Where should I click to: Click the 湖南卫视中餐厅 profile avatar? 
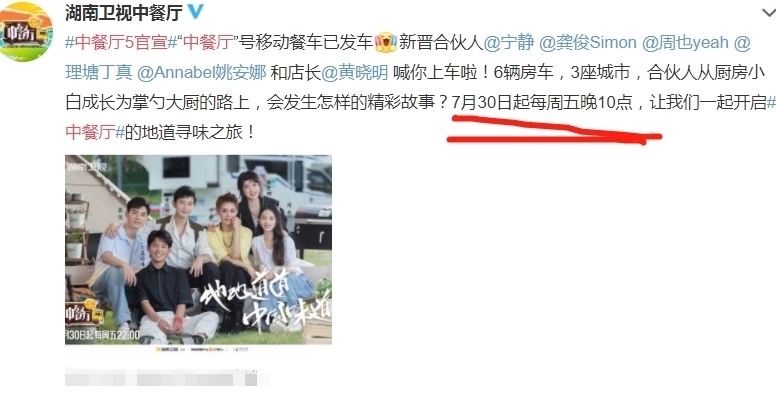coord(25,32)
